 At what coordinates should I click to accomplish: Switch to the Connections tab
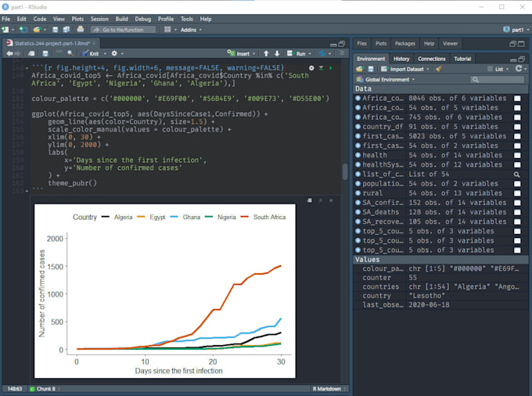pyautogui.click(x=432, y=59)
